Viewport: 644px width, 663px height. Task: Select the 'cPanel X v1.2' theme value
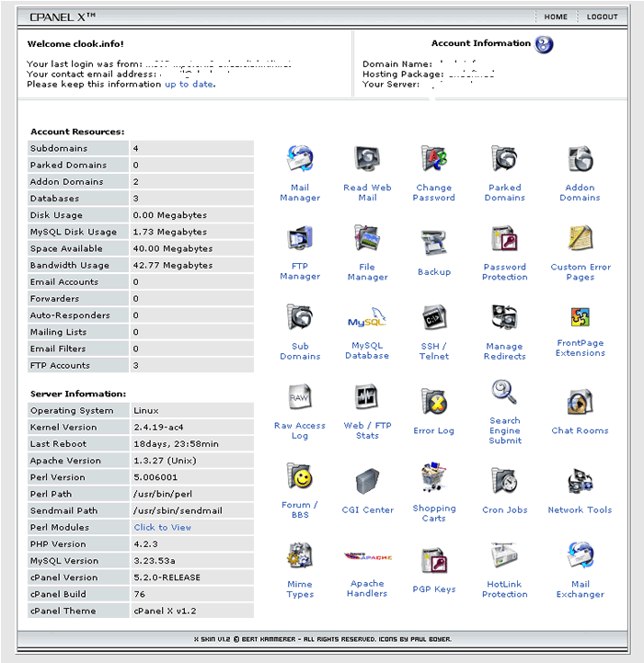(165, 611)
